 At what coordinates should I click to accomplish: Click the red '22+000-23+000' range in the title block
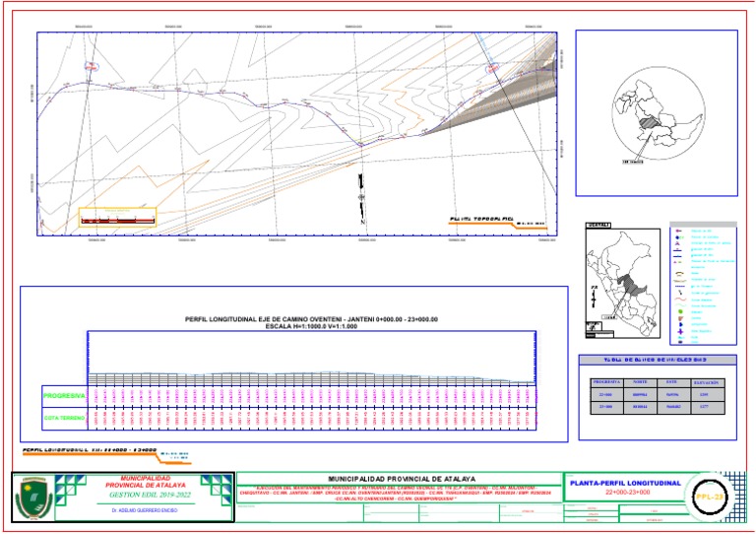(x=628, y=493)
